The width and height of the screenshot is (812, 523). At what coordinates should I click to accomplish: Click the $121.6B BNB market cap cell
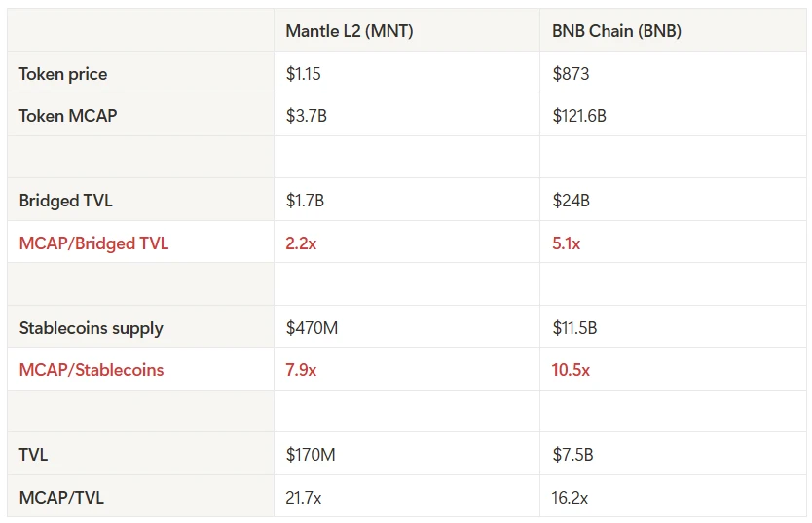click(579, 116)
